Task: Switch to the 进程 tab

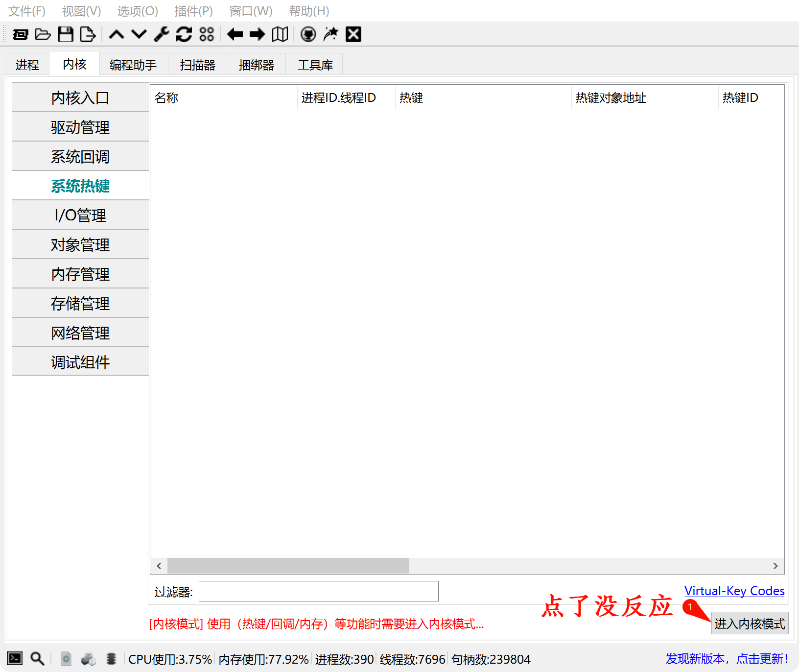Action: tap(27, 65)
